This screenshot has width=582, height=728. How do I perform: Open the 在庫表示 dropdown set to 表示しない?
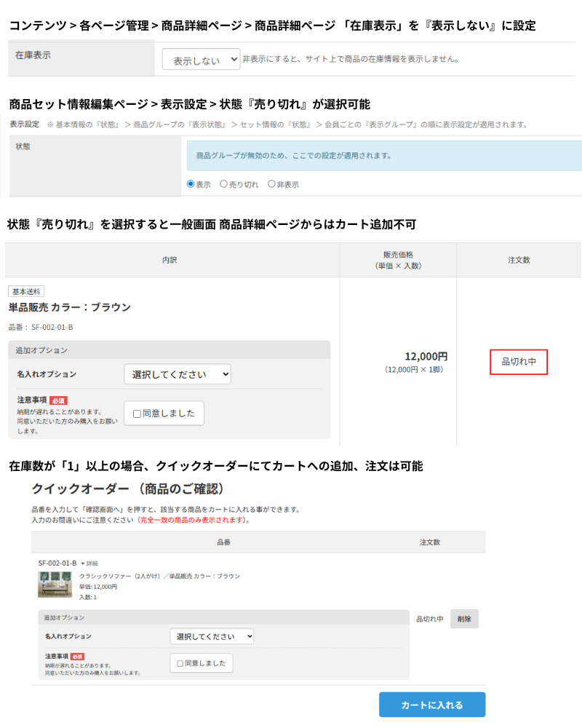tap(201, 60)
